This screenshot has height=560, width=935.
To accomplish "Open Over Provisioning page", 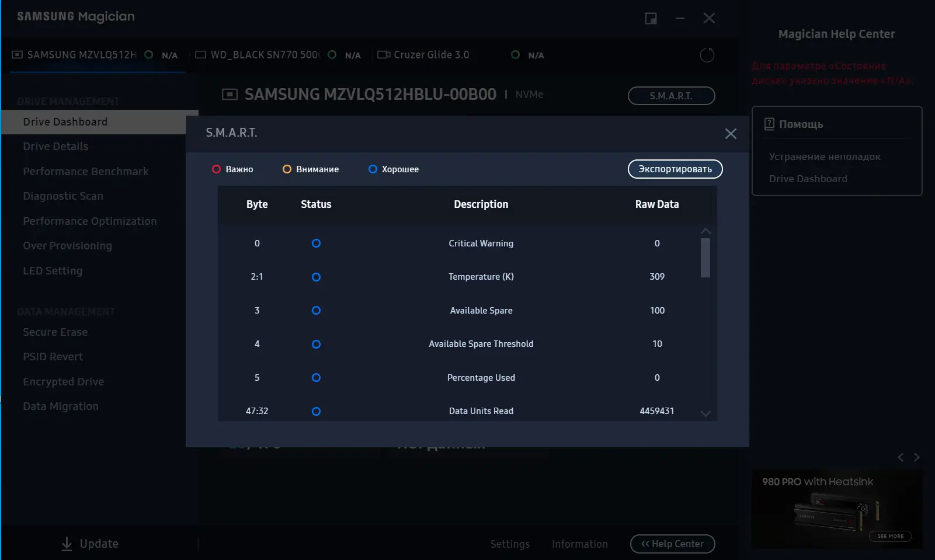I will (67, 246).
